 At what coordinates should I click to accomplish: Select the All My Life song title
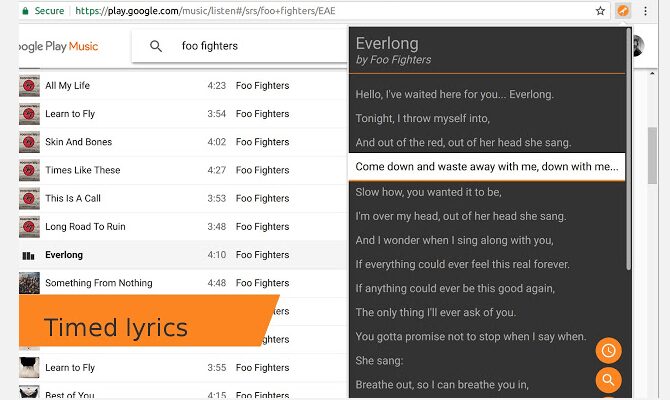(x=68, y=85)
